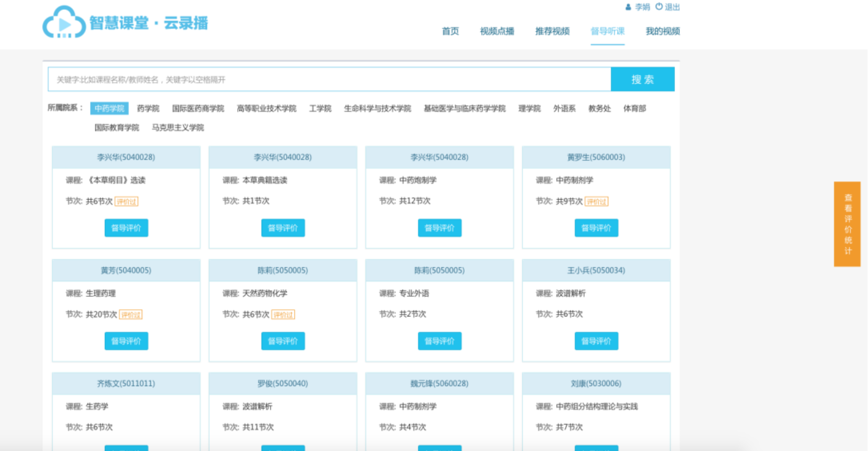Open the 首页 navigation tab
The height and width of the screenshot is (451, 868).
[x=450, y=31]
